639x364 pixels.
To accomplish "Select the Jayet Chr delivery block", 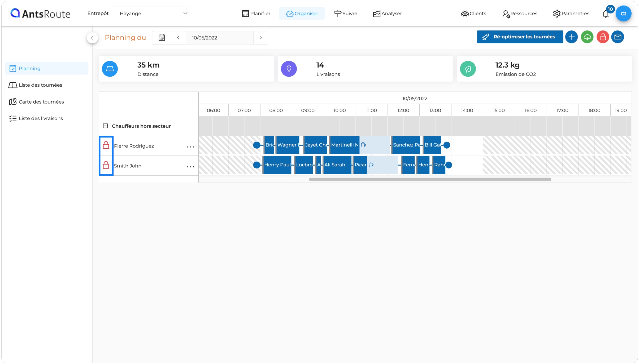I will 315,145.
